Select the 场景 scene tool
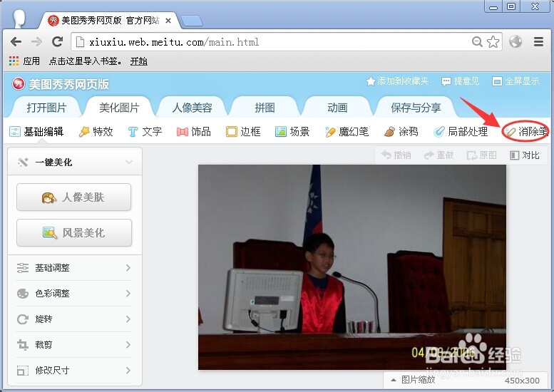Viewport: 554px width, 392px height. [x=292, y=132]
